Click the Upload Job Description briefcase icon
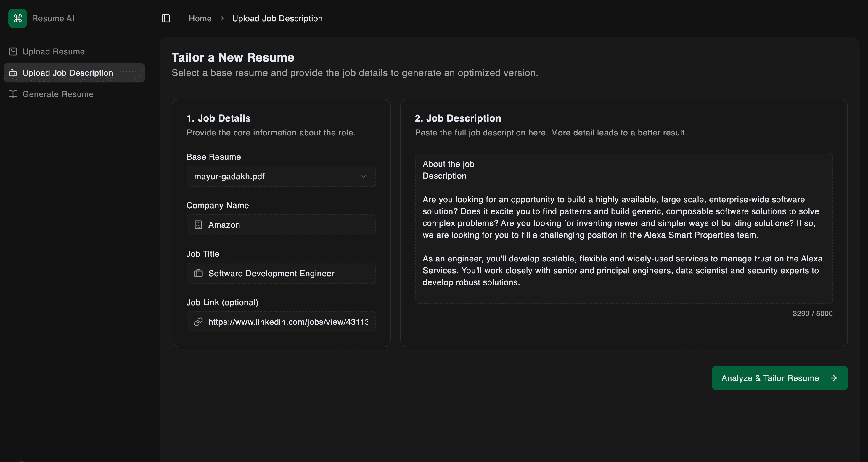The width and height of the screenshot is (868, 462). click(x=13, y=73)
